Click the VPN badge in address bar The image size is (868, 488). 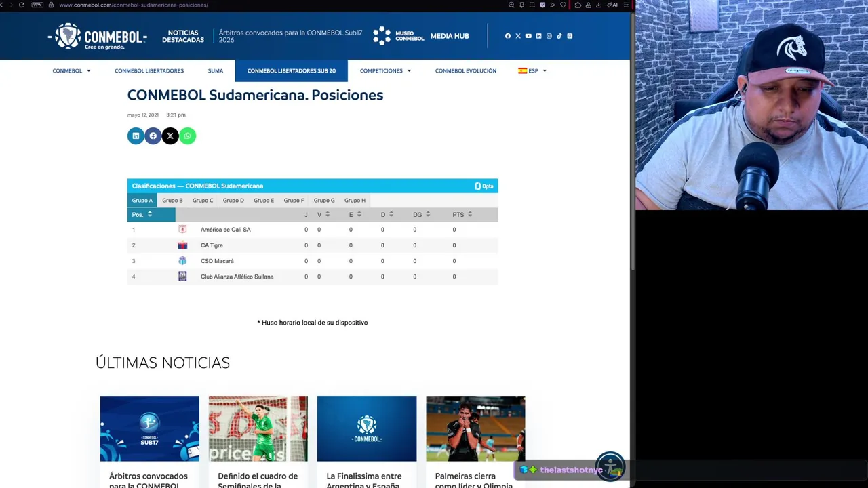[37, 5]
